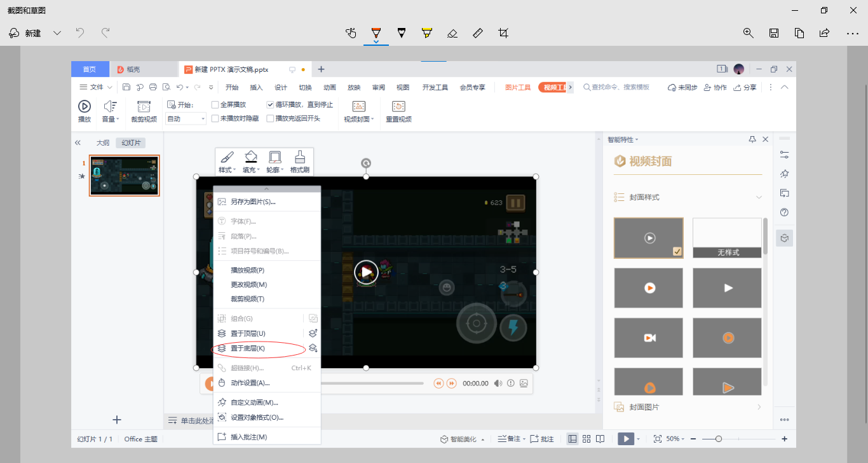
Task: Click the rewind button on video bar
Action: [438, 384]
